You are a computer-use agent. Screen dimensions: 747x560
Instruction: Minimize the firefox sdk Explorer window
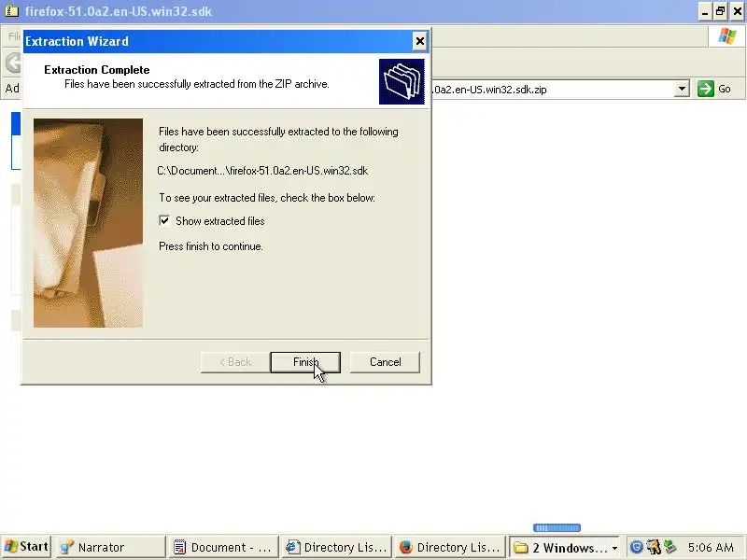[x=705, y=11]
